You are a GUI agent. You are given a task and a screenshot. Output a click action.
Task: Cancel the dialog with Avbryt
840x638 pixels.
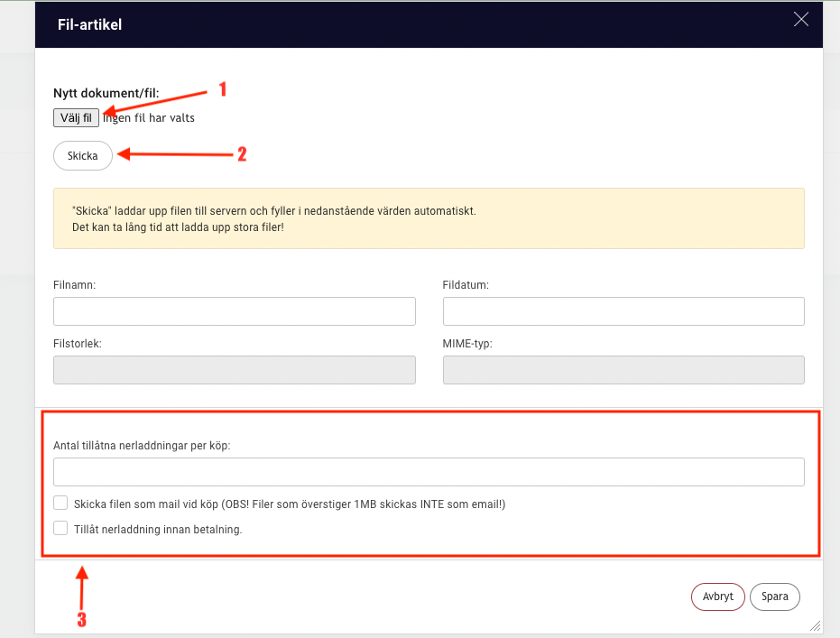718,596
